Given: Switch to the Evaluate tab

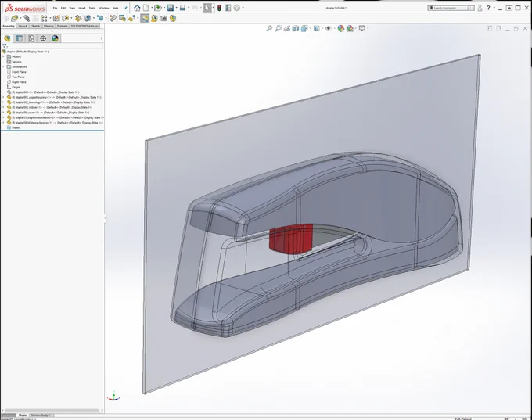Looking at the screenshot, I should 62,26.
